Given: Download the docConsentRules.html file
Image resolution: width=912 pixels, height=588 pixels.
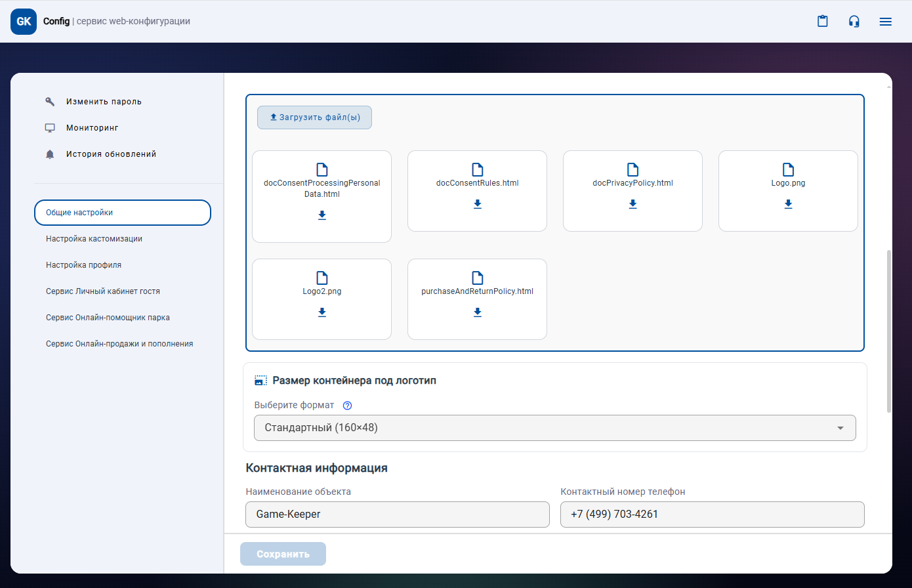Looking at the screenshot, I should click(x=478, y=204).
